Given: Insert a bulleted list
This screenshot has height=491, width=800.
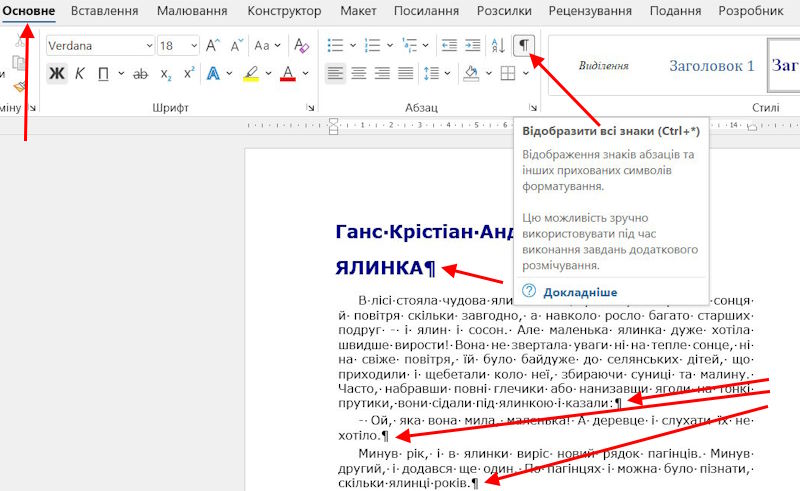Looking at the screenshot, I should coord(335,45).
